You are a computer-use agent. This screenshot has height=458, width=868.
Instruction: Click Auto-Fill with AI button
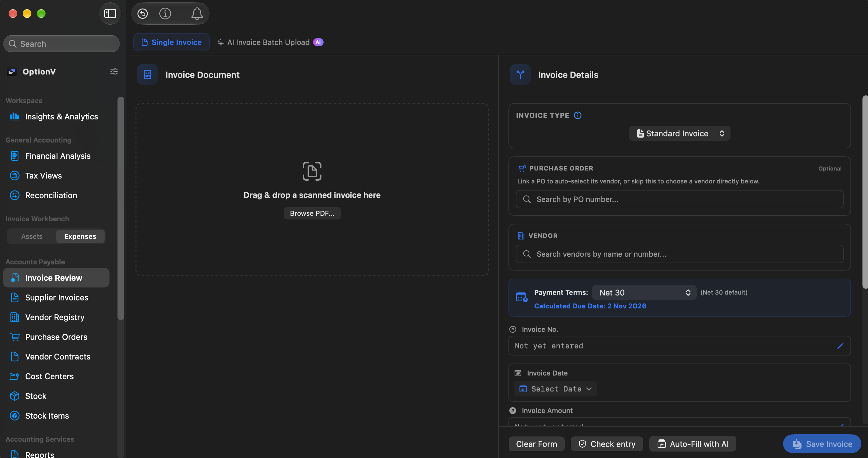[x=693, y=444]
